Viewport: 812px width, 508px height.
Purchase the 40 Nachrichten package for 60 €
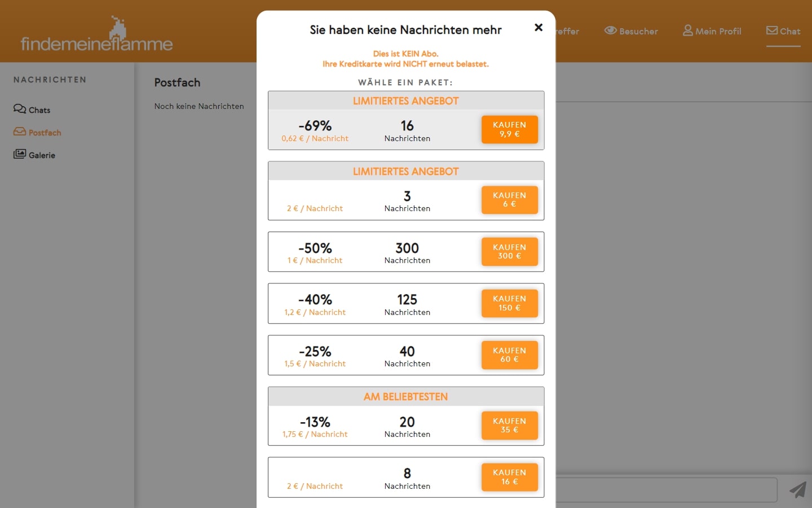coord(509,355)
